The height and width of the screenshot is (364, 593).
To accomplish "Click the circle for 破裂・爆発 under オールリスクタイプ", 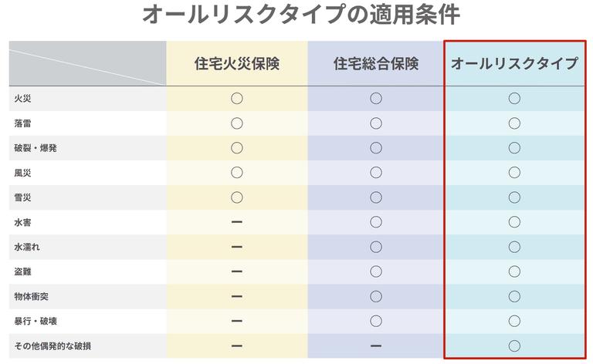I will (514, 147).
